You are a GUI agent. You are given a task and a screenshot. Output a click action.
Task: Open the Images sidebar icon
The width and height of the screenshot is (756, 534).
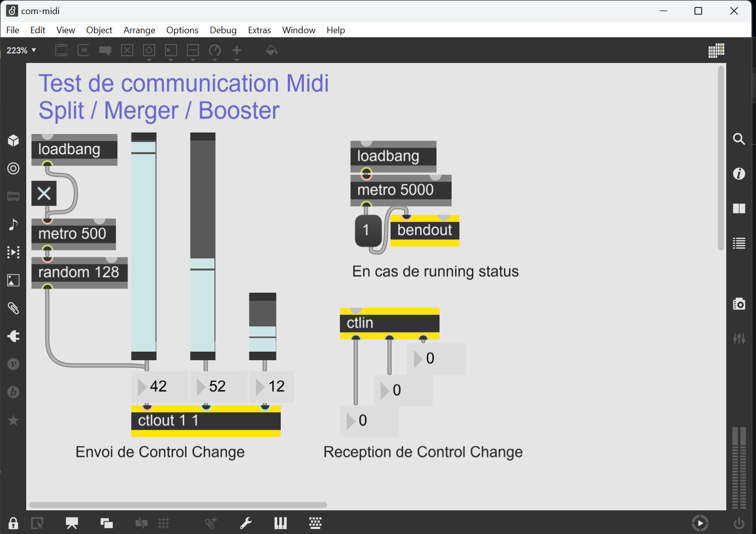(x=14, y=280)
